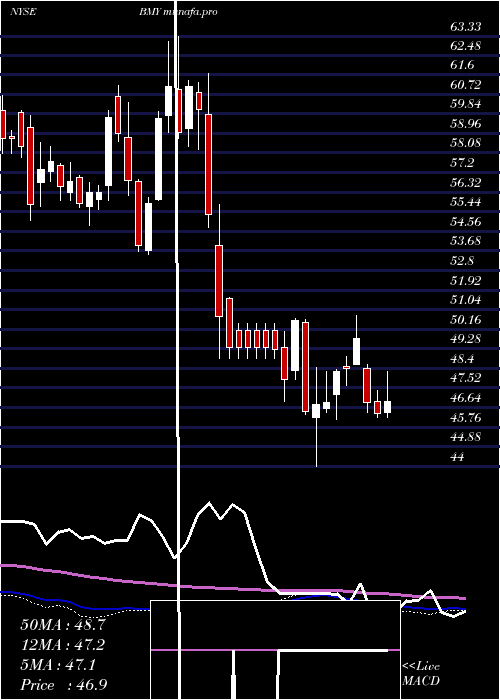Click the NYSE exchange label
500x700 pixels.
(23, 12)
